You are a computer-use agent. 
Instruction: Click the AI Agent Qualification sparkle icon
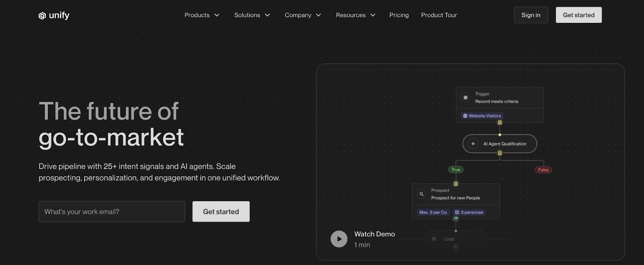473,144
